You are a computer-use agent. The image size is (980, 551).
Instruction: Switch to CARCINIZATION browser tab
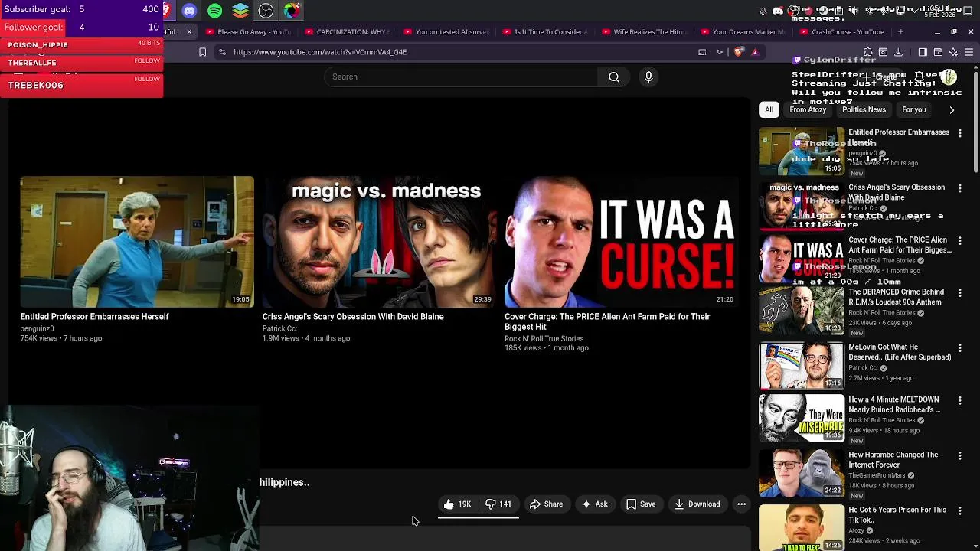pyautogui.click(x=348, y=32)
